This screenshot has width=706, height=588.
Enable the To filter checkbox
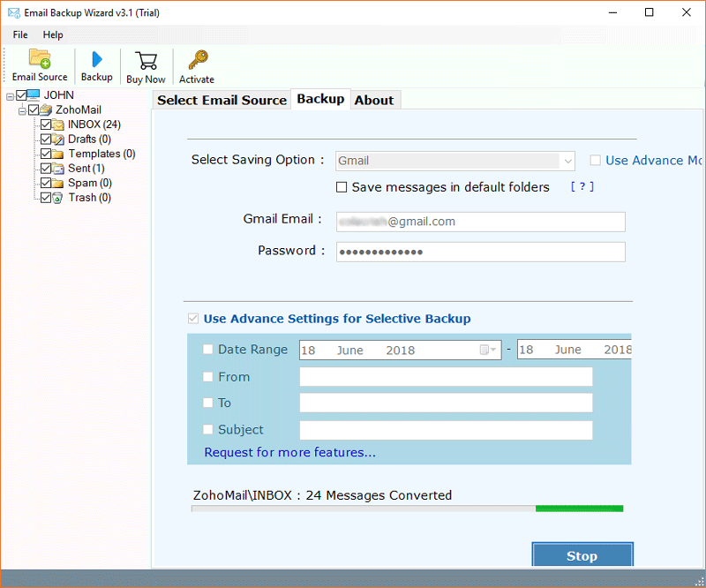[207, 403]
